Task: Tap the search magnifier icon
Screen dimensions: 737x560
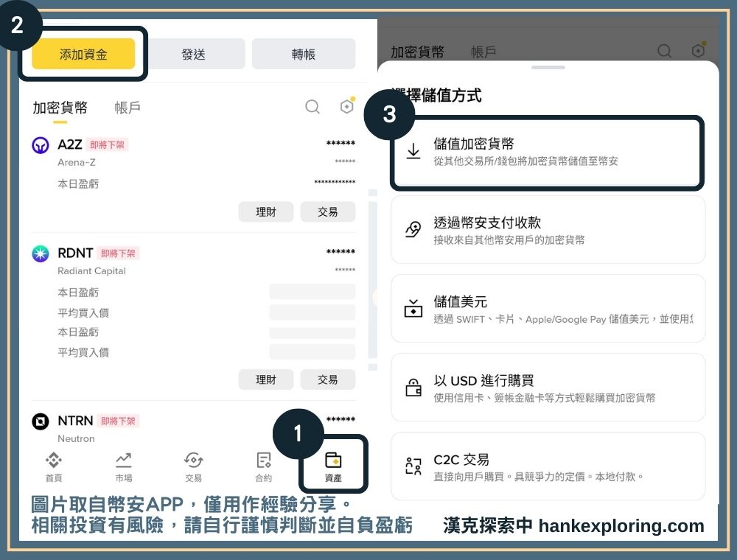Action: [x=312, y=107]
